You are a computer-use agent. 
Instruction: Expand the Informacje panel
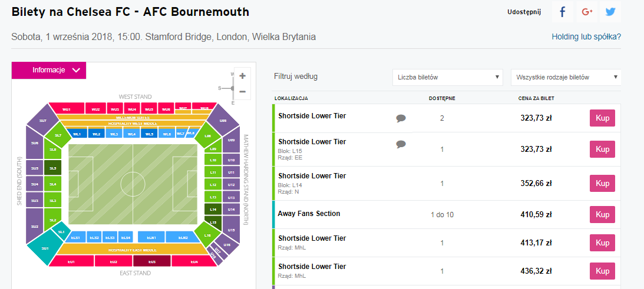(x=49, y=70)
